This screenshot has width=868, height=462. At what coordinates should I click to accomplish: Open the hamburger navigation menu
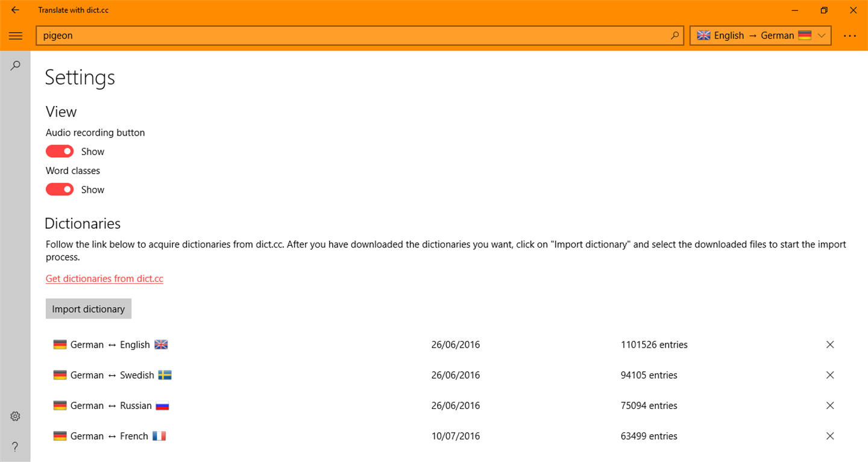coord(16,36)
